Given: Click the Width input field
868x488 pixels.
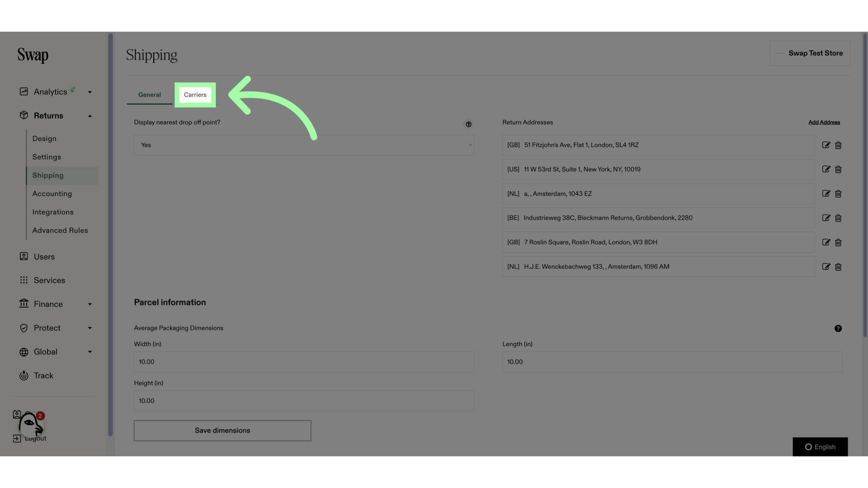Looking at the screenshot, I should [x=304, y=361].
